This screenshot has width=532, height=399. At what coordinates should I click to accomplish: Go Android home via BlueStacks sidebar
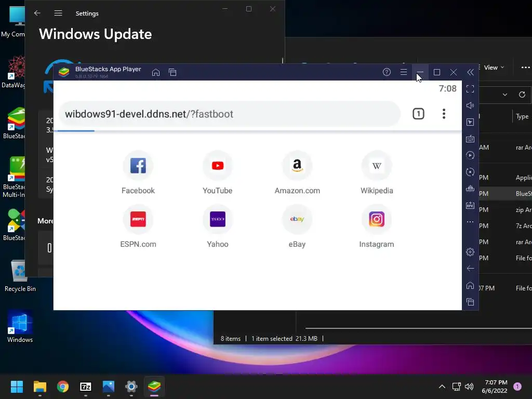tap(470, 285)
